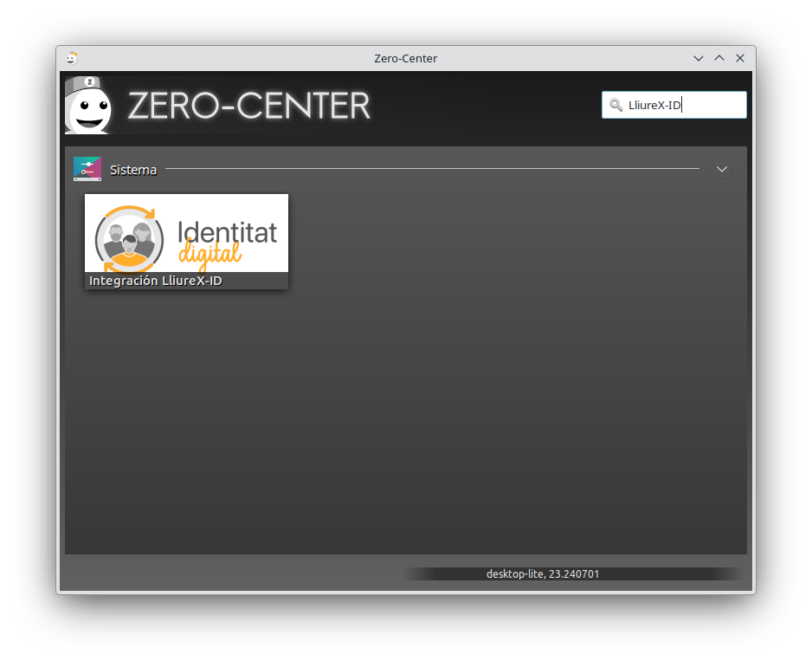Collapse the Sistema section with the chevron
Viewport: 812px width, 661px height.
pyautogui.click(x=722, y=169)
